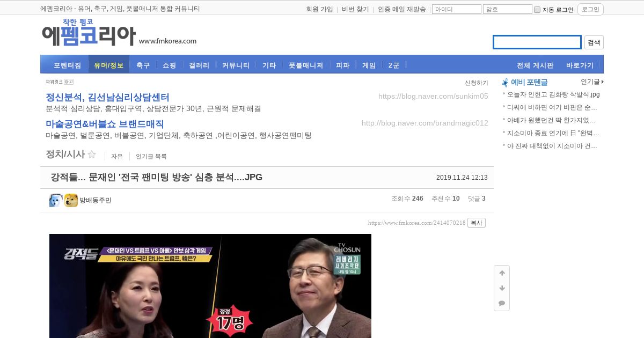
Task: Open the 포텐터짐 menu
Action: click(x=67, y=65)
